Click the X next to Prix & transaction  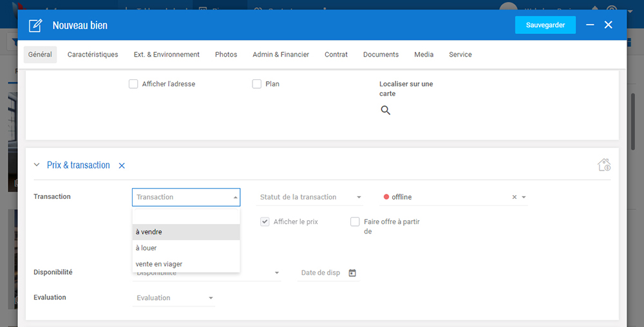[x=122, y=166]
